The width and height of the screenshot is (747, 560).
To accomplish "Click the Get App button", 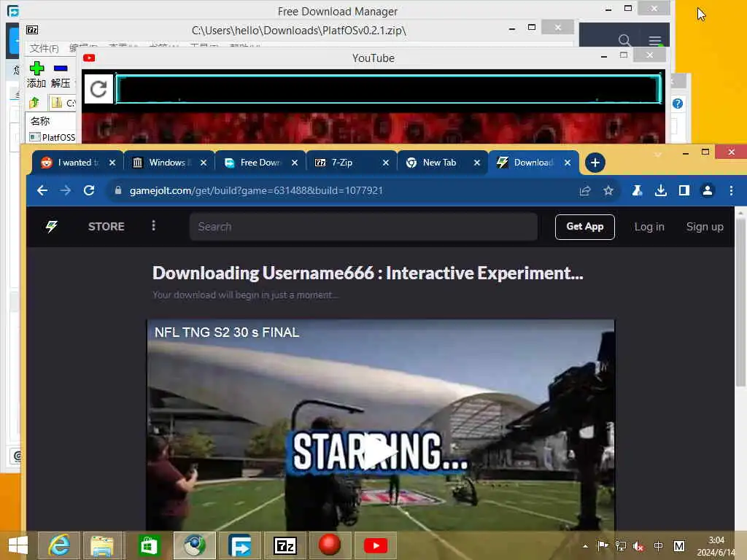I will pos(584,227).
